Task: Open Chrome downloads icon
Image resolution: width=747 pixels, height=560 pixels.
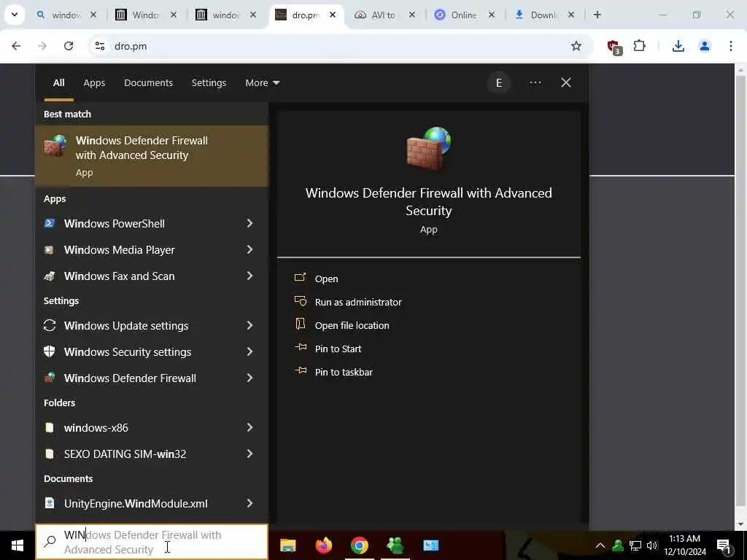Action: (678, 46)
